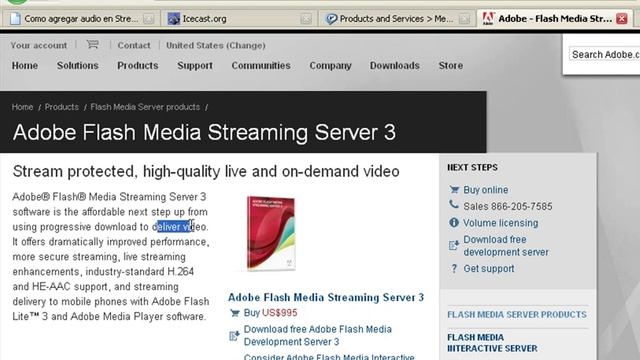Screen dimensions: 640x360
Task: Click the Search Adobe.com input field
Action: click(x=605, y=54)
